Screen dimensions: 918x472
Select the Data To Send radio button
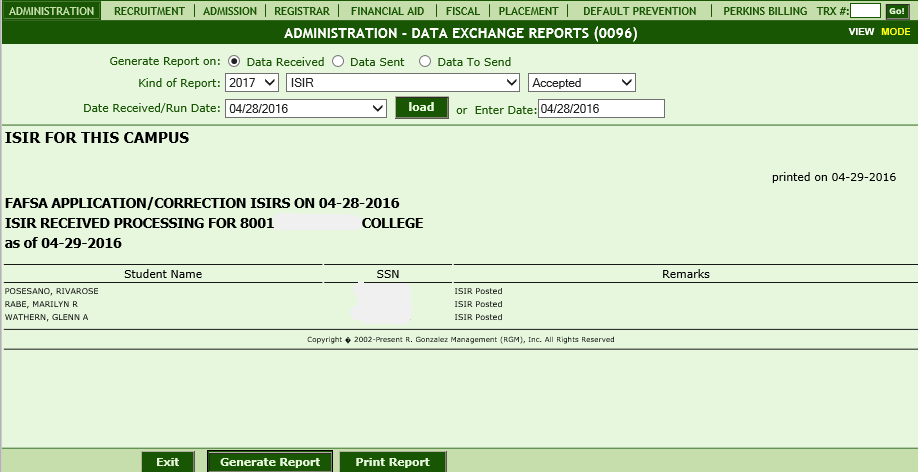(425, 61)
